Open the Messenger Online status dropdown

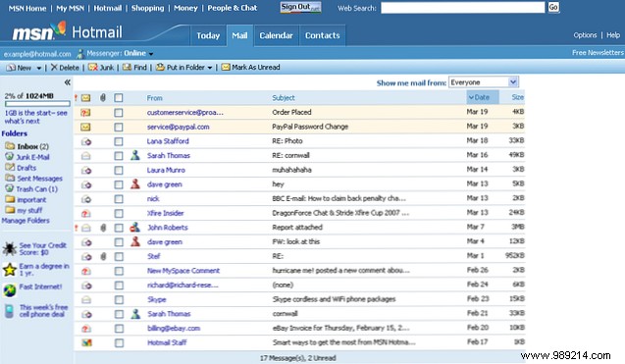click(151, 54)
